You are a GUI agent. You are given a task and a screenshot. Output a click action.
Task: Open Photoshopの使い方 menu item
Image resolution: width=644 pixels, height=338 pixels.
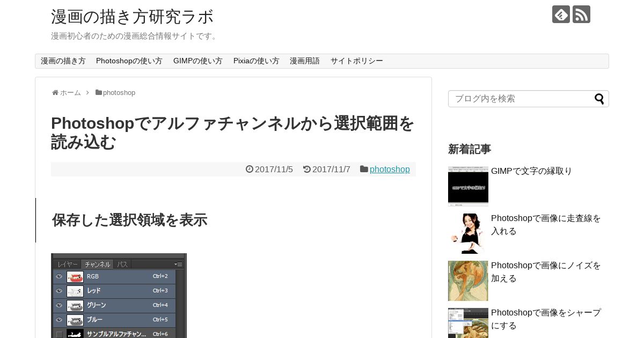tap(129, 61)
